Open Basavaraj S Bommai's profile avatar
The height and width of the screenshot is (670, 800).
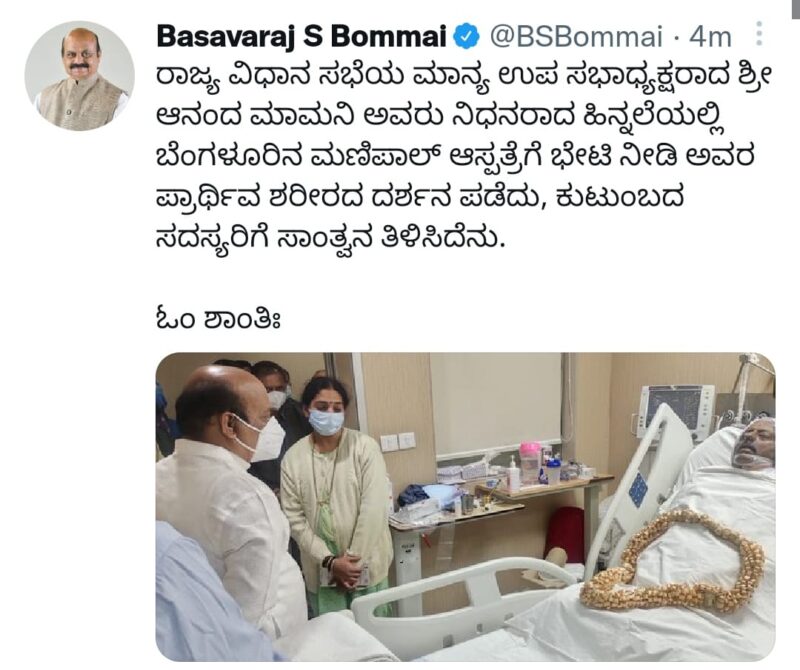[80, 76]
